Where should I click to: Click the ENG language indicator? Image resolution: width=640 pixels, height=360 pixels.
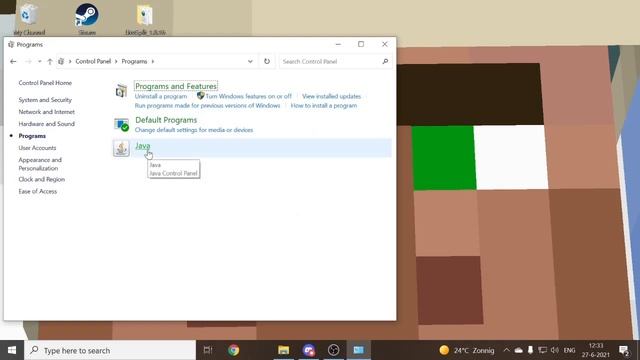click(569, 350)
